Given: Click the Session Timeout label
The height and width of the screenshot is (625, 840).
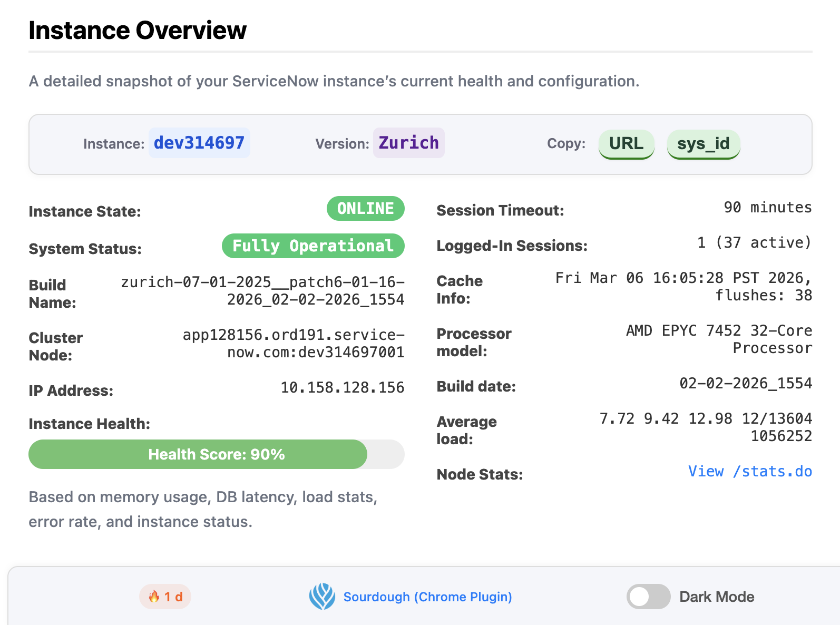Looking at the screenshot, I should [x=501, y=210].
